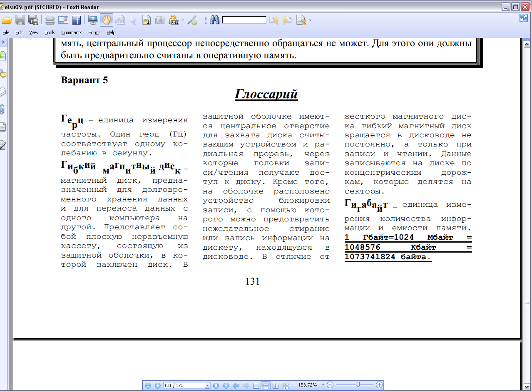Click the zoom slider handle

358,385
